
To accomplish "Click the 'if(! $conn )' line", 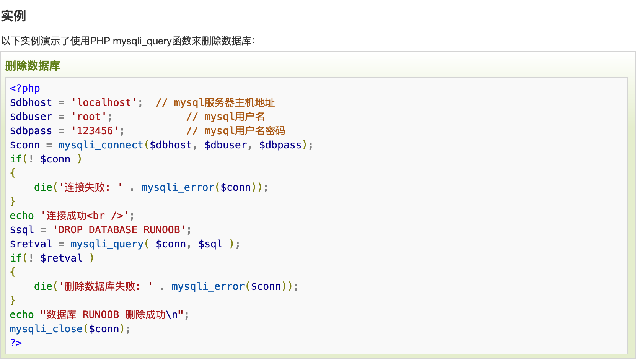I will coord(46,159).
